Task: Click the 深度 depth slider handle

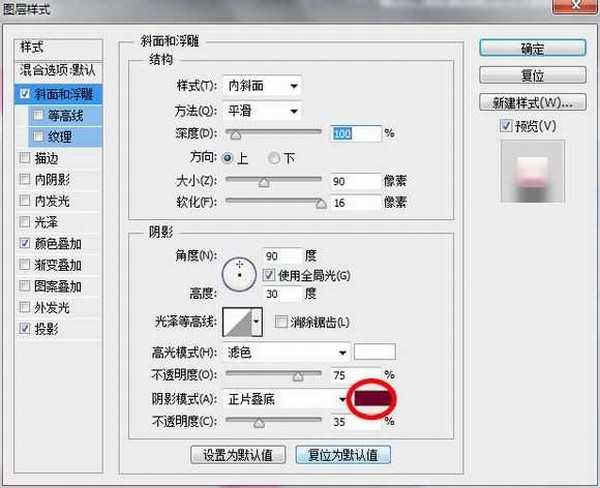Action: 236,135
